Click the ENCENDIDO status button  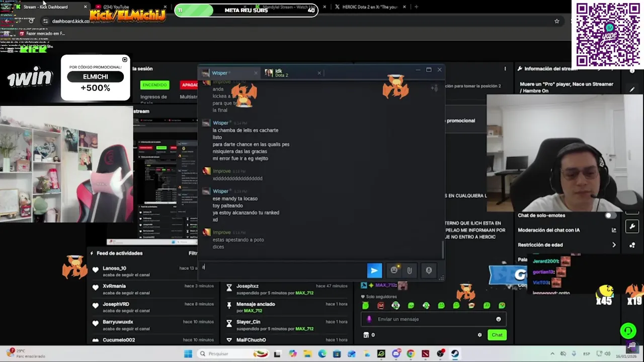(x=154, y=84)
